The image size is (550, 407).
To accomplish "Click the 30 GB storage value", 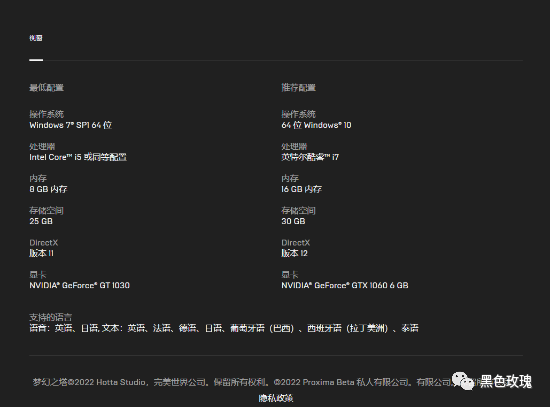I will pos(293,221).
